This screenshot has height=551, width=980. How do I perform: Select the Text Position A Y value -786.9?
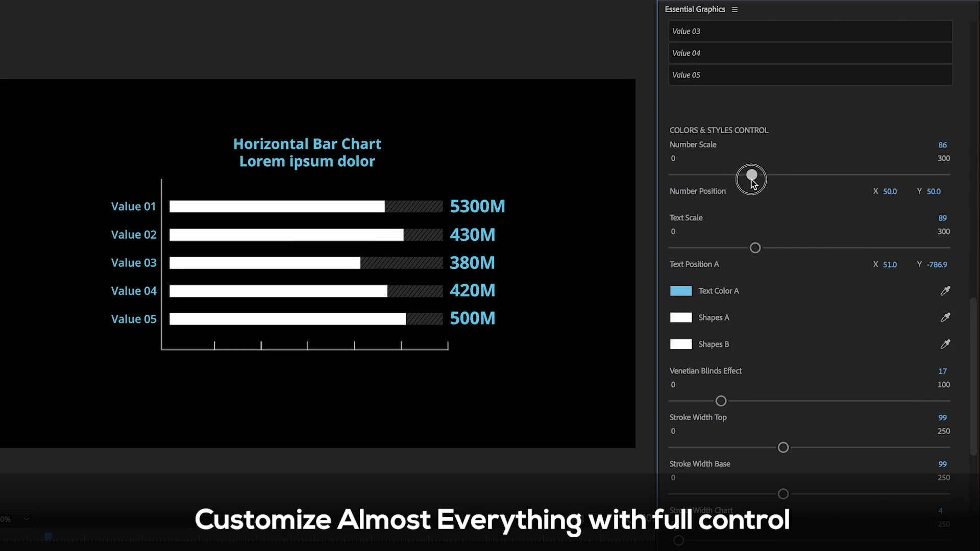pyautogui.click(x=937, y=264)
